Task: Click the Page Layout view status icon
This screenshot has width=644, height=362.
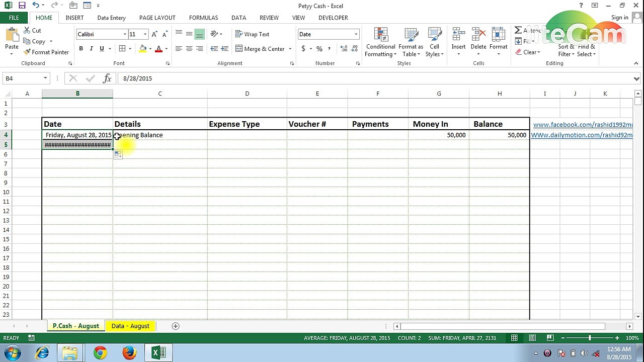Action: coord(532,338)
